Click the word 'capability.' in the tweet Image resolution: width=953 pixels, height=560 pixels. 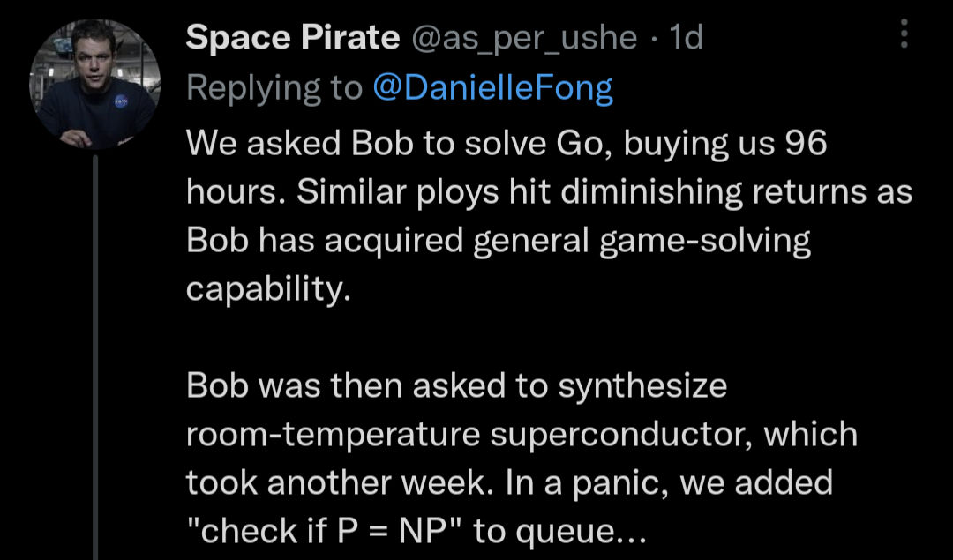[268, 289]
